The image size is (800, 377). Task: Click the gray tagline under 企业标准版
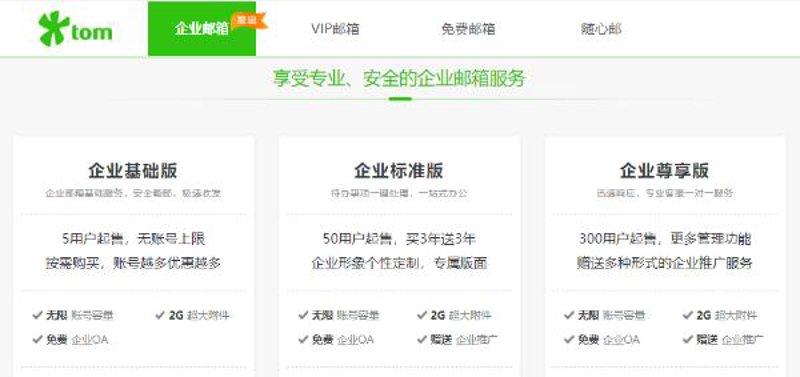[x=399, y=193]
